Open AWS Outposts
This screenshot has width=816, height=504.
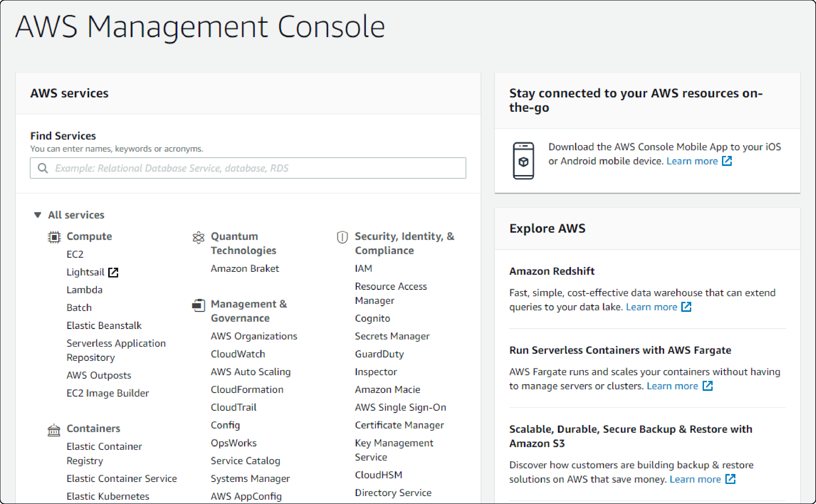[99, 375]
